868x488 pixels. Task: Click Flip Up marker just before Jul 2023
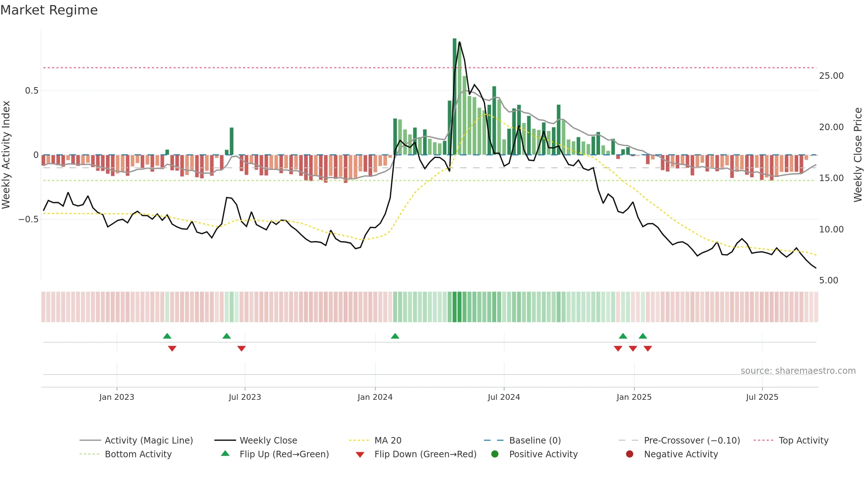pyautogui.click(x=227, y=336)
